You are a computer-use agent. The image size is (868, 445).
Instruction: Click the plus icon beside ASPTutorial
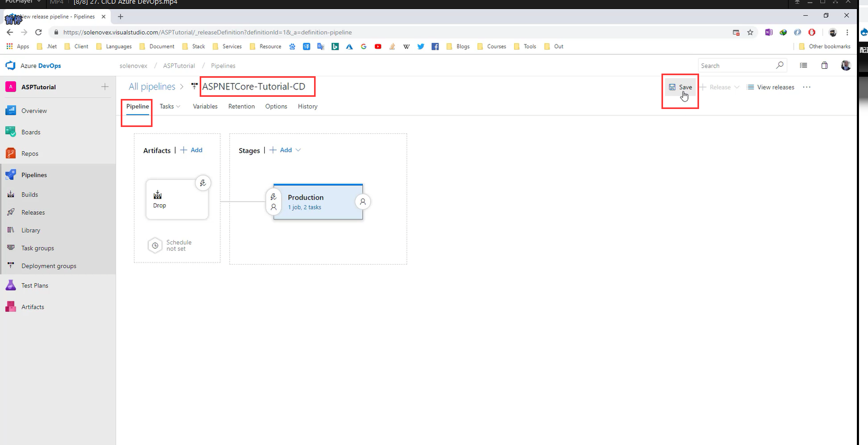tap(105, 87)
